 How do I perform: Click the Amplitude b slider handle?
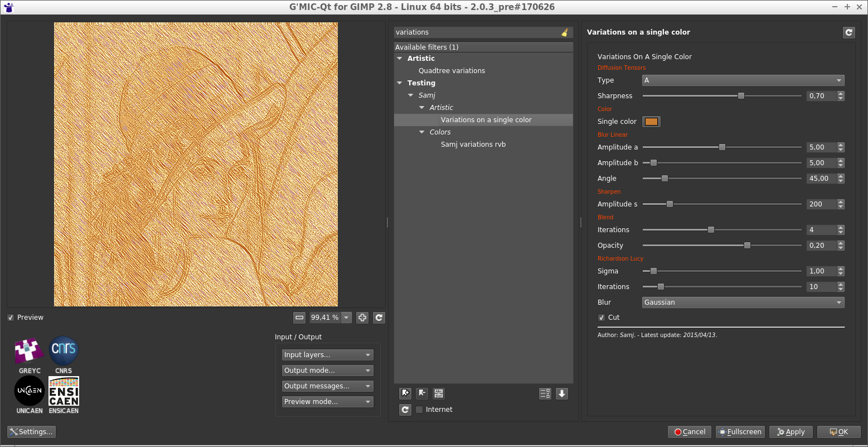point(653,163)
